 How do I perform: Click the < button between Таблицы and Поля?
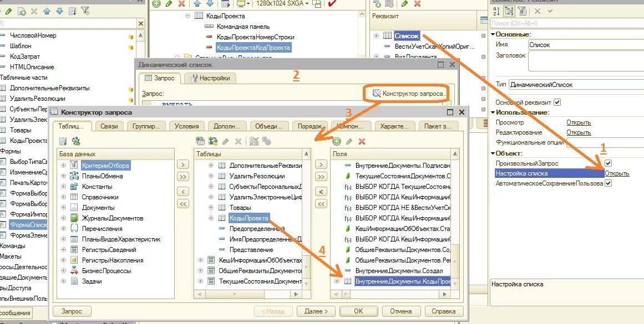click(x=321, y=192)
